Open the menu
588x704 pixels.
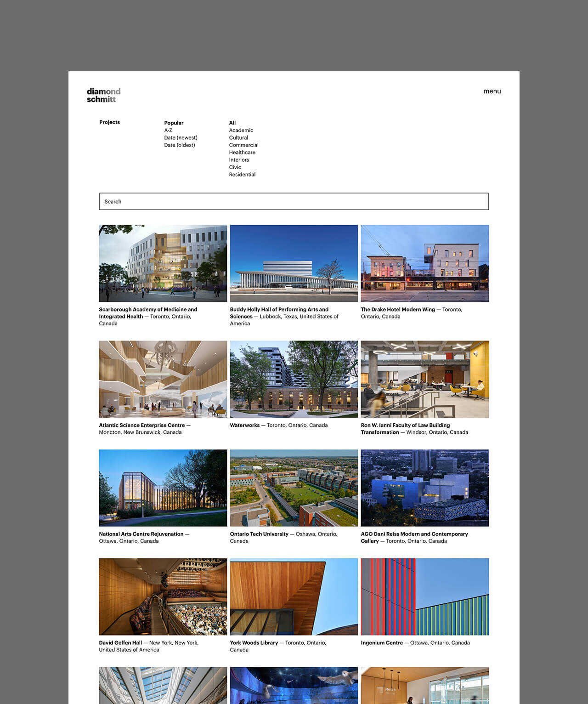pos(492,91)
